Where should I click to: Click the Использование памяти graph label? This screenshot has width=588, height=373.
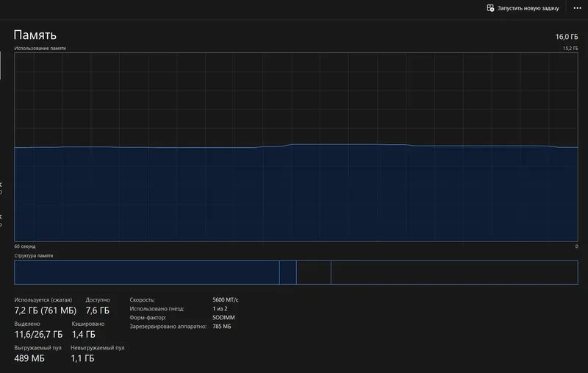(40, 48)
